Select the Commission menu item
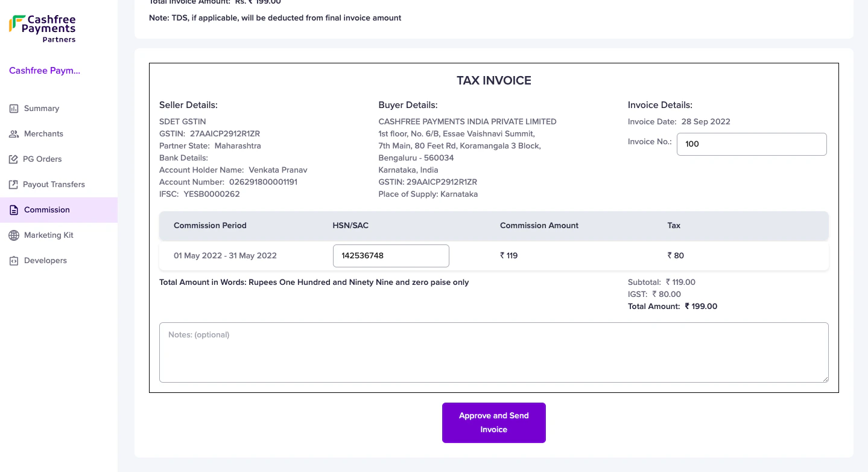This screenshot has height=472, width=868. (59, 210)
